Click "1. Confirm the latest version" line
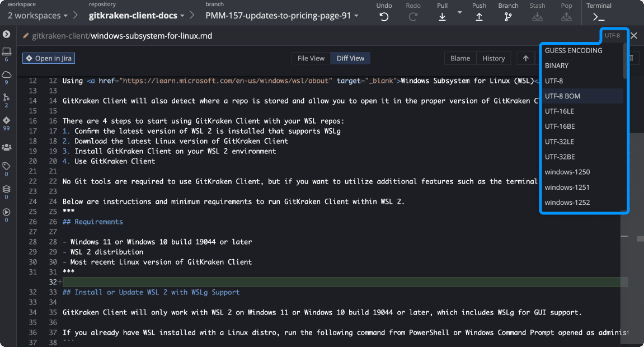The width and height of the screenshot is (644, 347). [201, 131]
